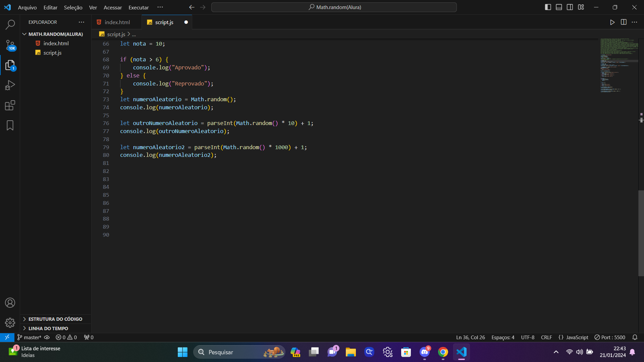Click the taskbar Pesquisar search box
The image size is (644, 362).
[239, 352]
